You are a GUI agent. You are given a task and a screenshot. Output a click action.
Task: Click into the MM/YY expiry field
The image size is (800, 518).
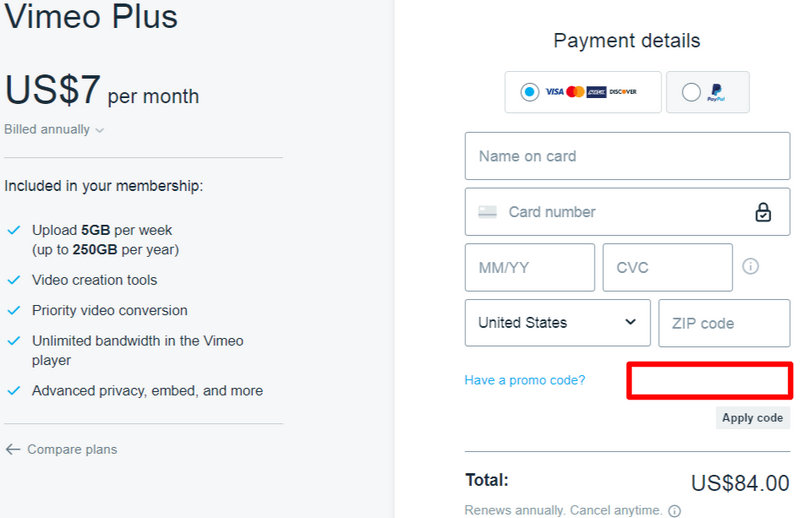(529, 268)
